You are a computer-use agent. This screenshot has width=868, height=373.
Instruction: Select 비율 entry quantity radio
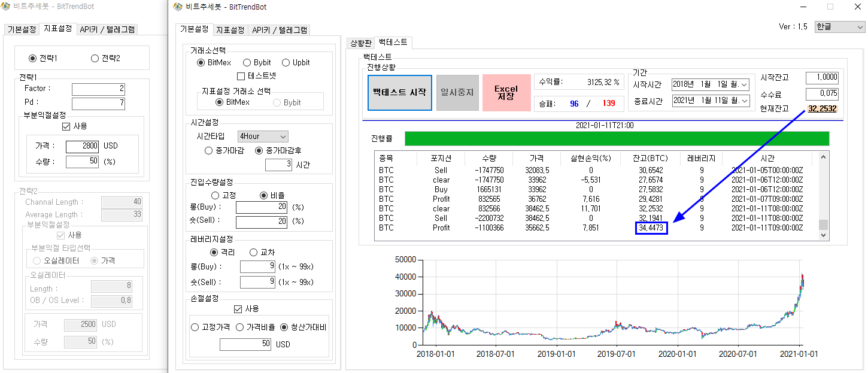coord(263,195)
